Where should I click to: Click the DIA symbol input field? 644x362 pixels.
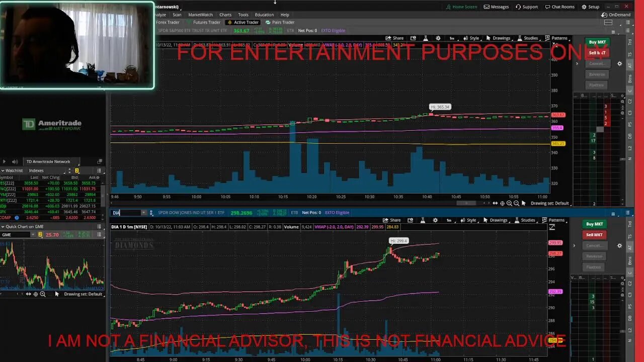126,213
